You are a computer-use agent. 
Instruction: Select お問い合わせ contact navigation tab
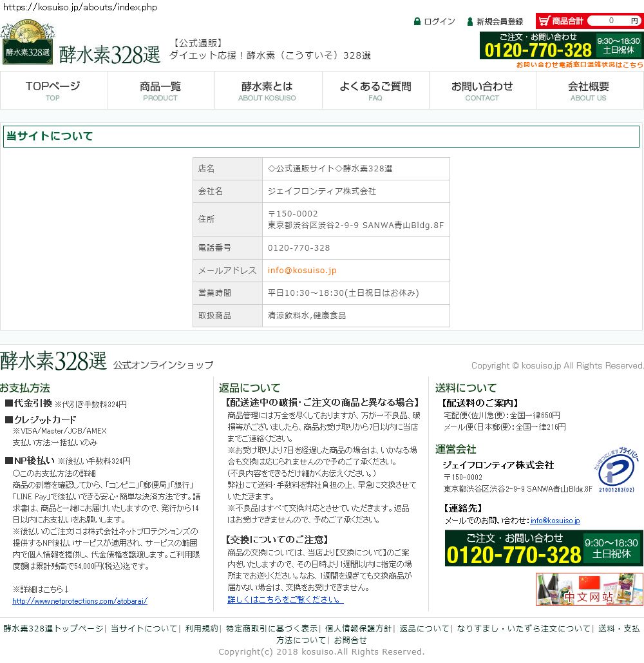[x=482, y=90]
